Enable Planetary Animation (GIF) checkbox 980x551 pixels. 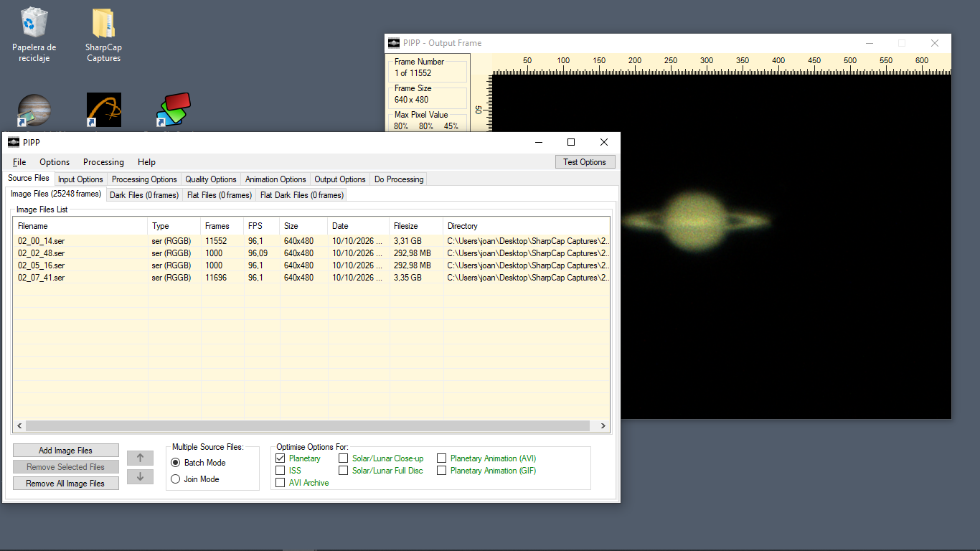point(442,471)
